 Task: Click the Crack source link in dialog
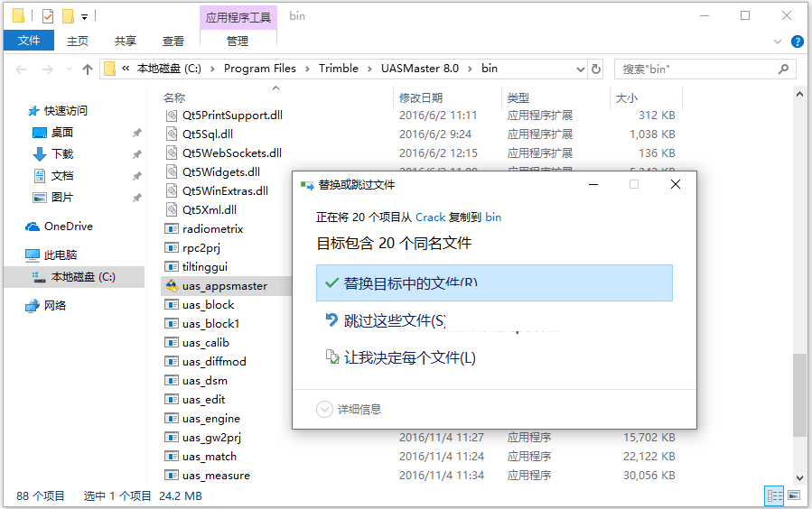430,217
